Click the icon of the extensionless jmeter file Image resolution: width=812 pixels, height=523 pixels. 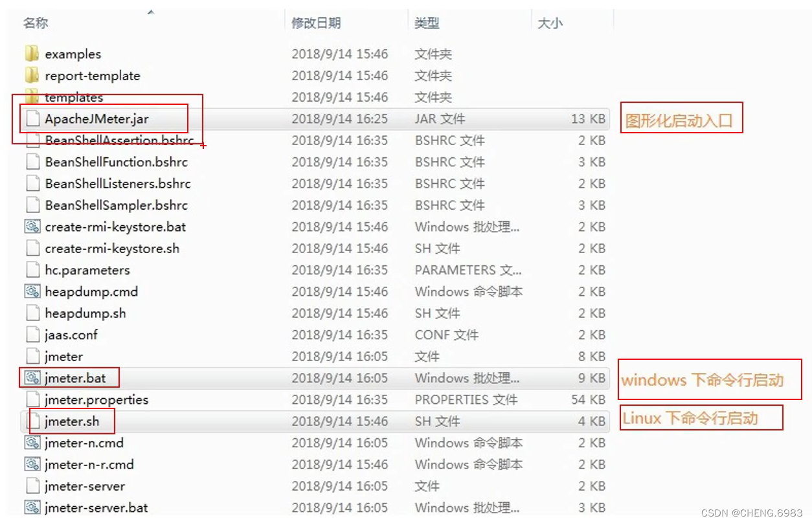[32, 356]
